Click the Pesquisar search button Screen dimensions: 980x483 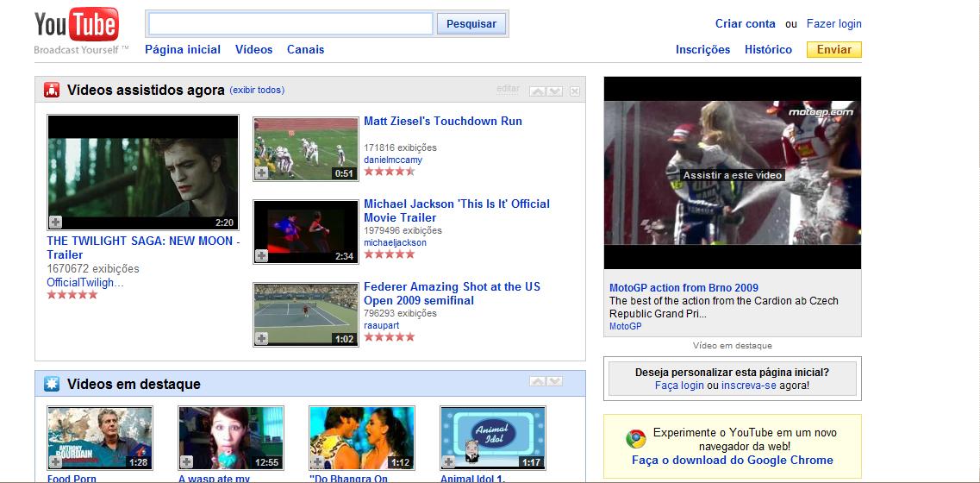(x=471, y=24)
